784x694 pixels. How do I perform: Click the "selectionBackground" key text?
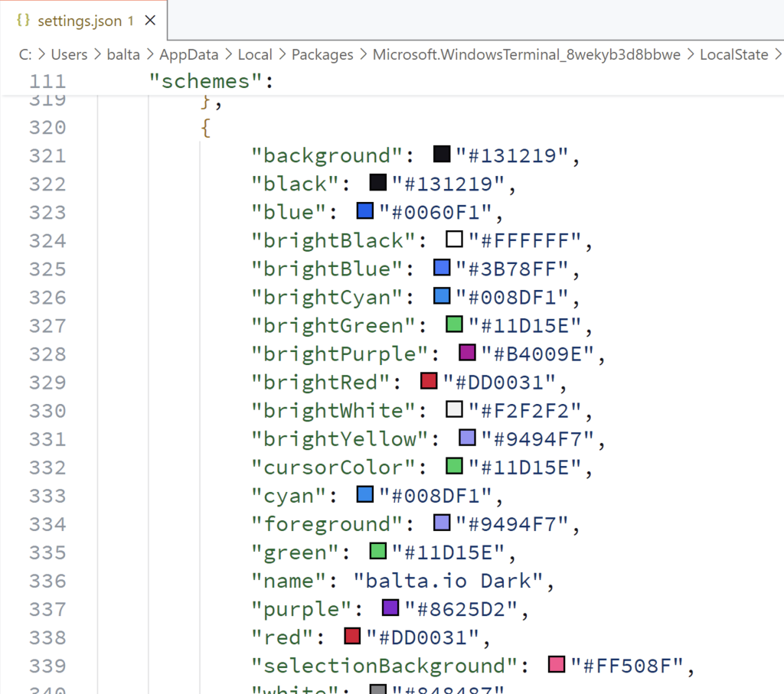click(384, 666)
